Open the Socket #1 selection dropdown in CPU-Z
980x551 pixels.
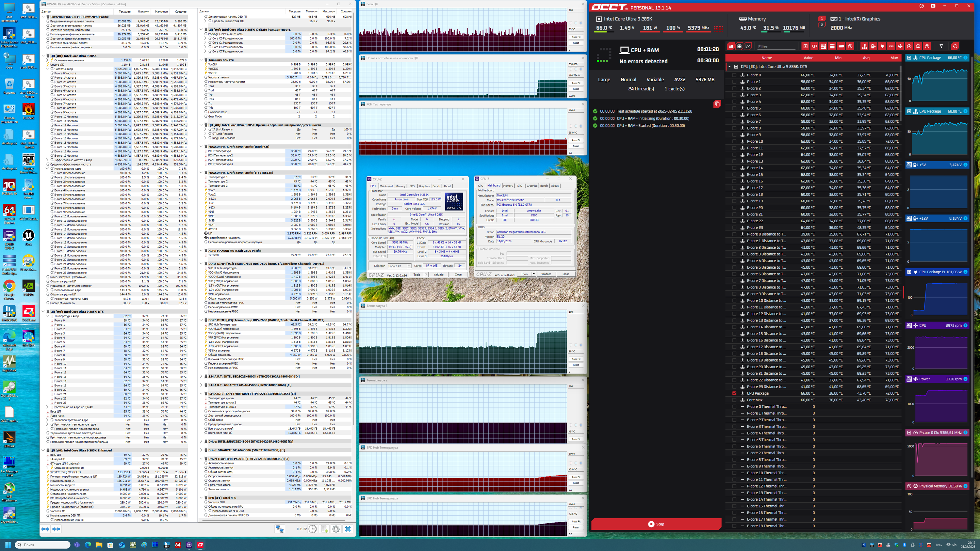(400, 266)
